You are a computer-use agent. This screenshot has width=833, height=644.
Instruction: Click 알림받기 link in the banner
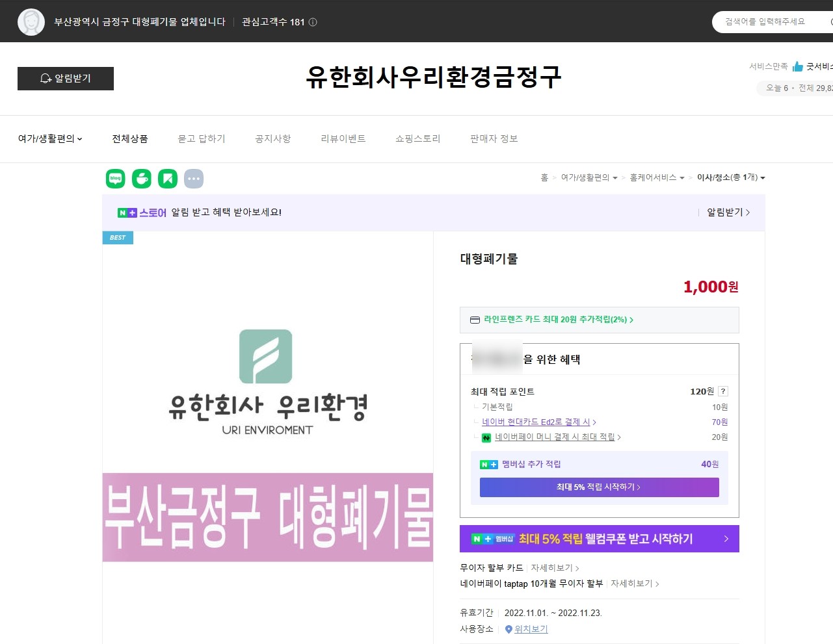coord(728,213)
